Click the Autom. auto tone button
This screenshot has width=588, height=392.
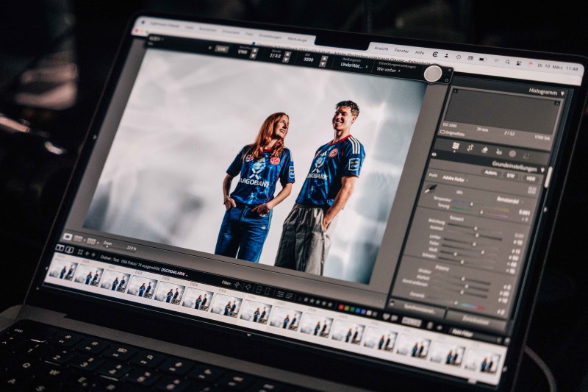(x=490, y=172)
